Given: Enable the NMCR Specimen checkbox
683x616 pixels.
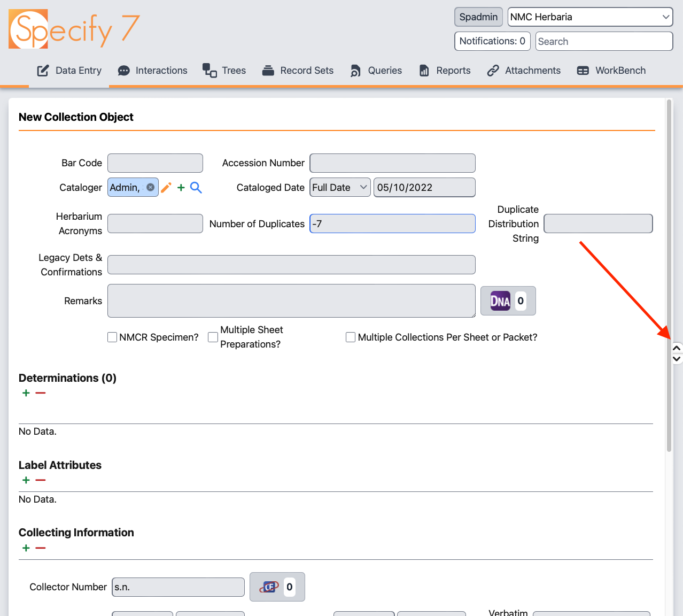Looking at the screenshot, I should [x=112, y=337].
